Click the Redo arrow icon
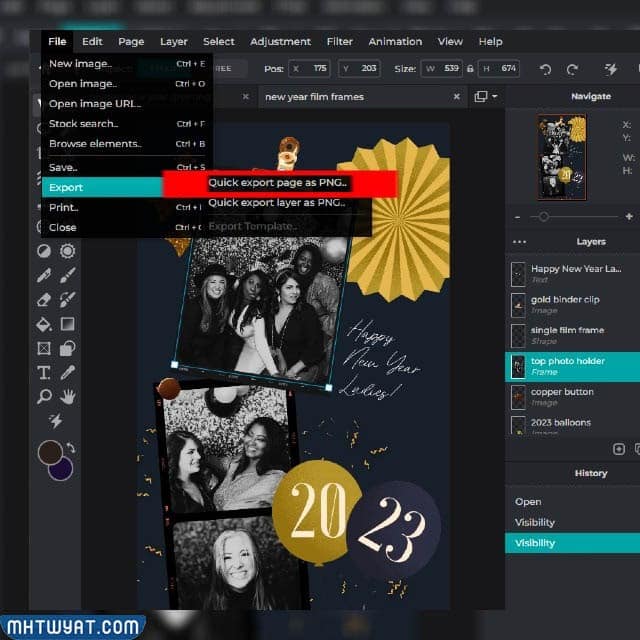The width and height of the screenshot is (640, 640). (572, 69)
